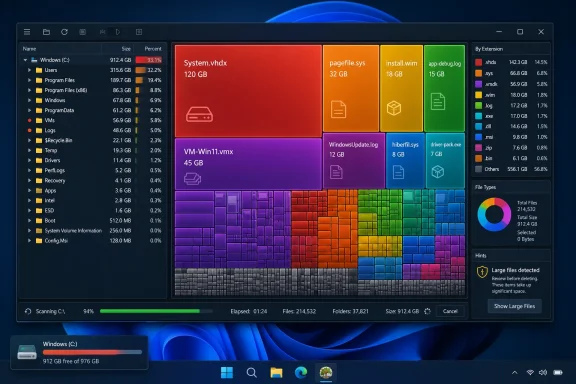The height and width of the screenshot is (384, 576).
Task: Select the PerfLogs folder row
Action: click(92, 171)
